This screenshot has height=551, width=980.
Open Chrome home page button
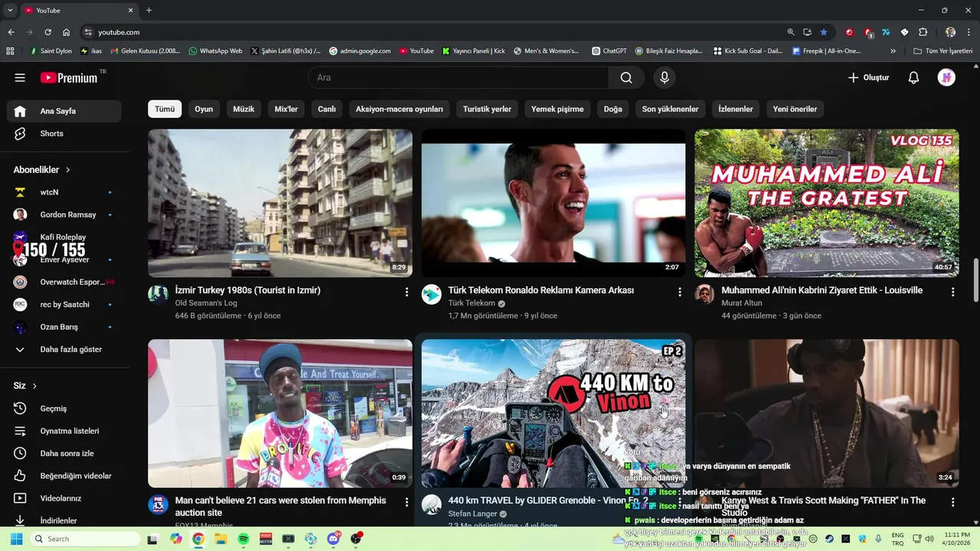coord(67,32)
